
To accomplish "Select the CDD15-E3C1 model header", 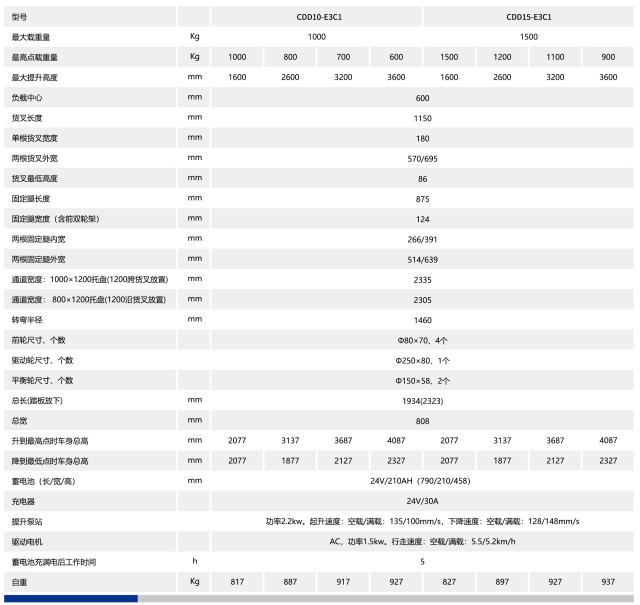I will tap(529, 17).
